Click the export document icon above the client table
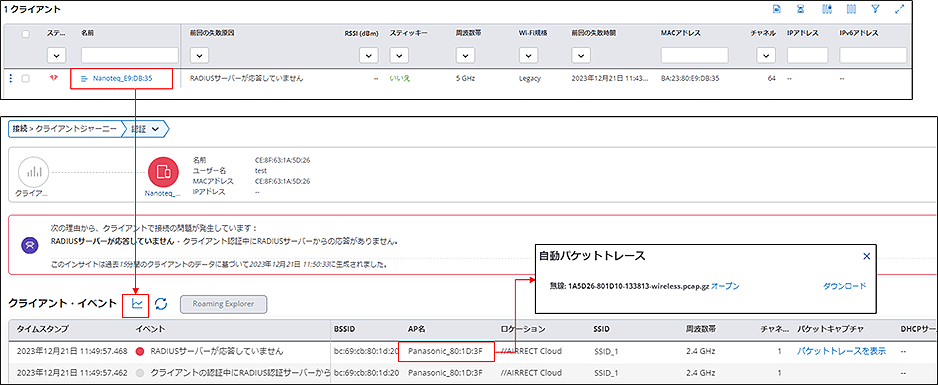The height and width of the screenshot is (385, 938). [777, 9]
